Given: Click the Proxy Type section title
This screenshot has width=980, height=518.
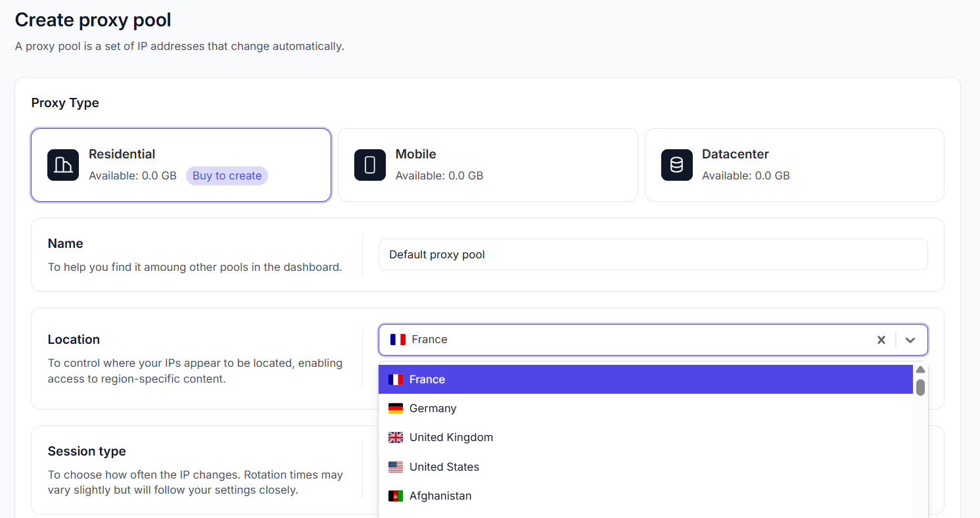Looking at the screenshot, I should tap(65, 103).
